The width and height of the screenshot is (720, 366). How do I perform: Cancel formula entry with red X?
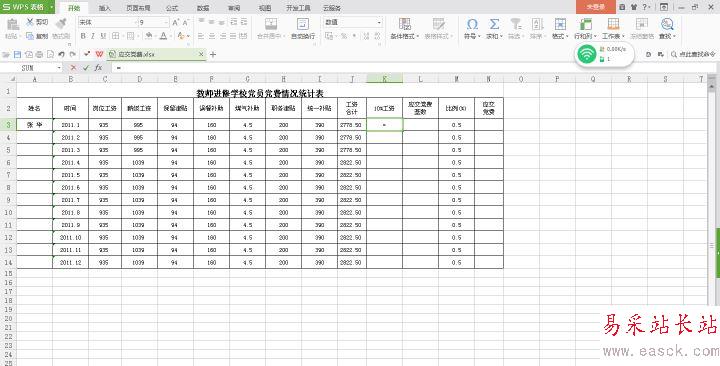pos(73,68)
